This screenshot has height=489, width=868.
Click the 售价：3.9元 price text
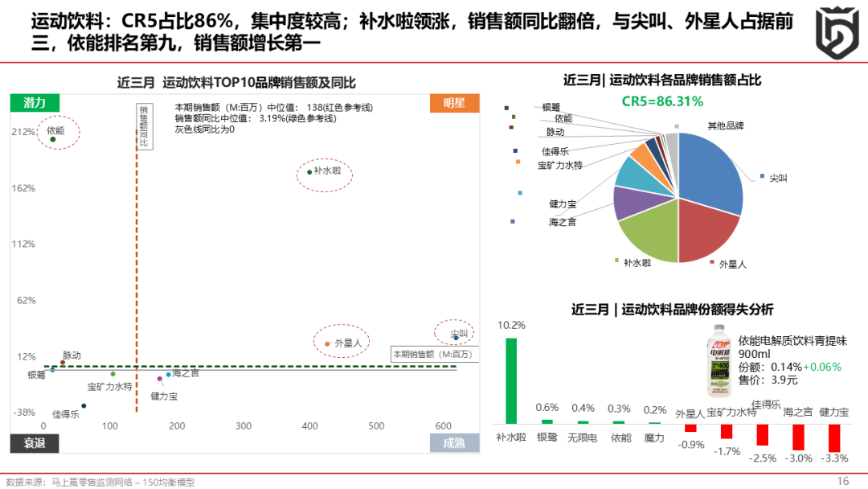[x=768, y=380]
